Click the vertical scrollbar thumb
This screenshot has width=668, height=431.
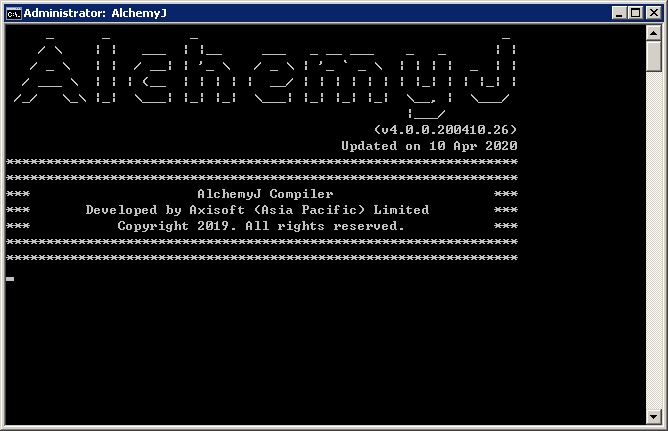(x=653, y=56)
